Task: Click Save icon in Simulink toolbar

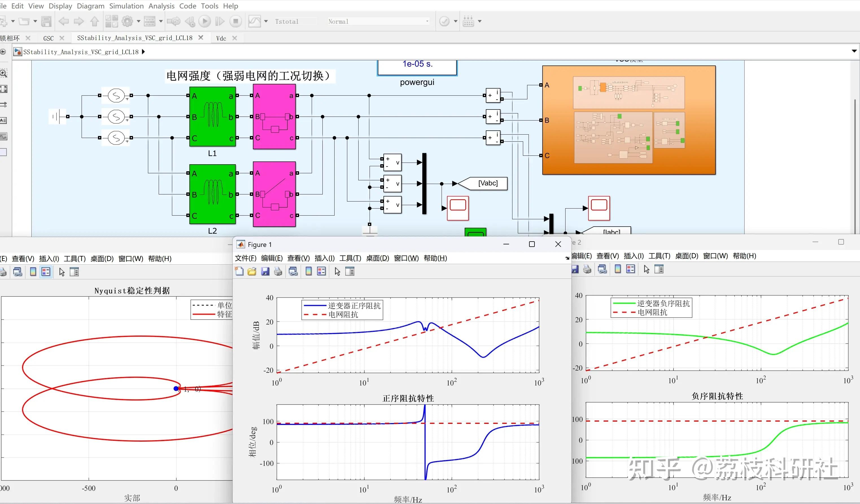Action: (46, 21)
